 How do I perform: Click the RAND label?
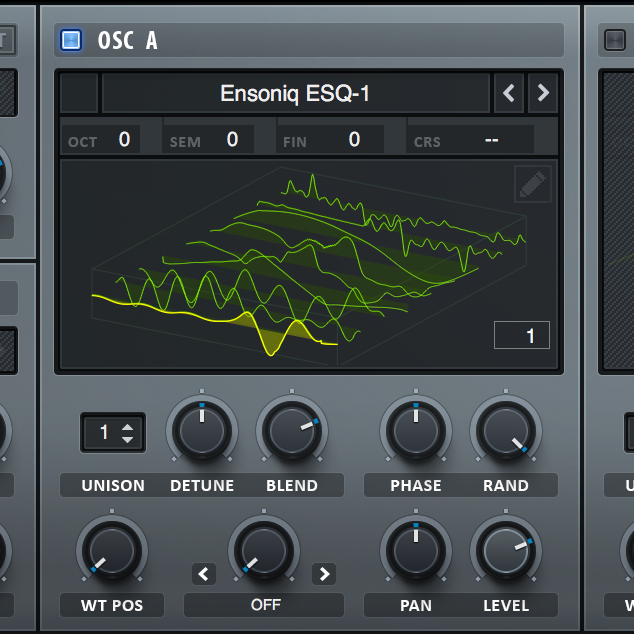tap(506, 486)
